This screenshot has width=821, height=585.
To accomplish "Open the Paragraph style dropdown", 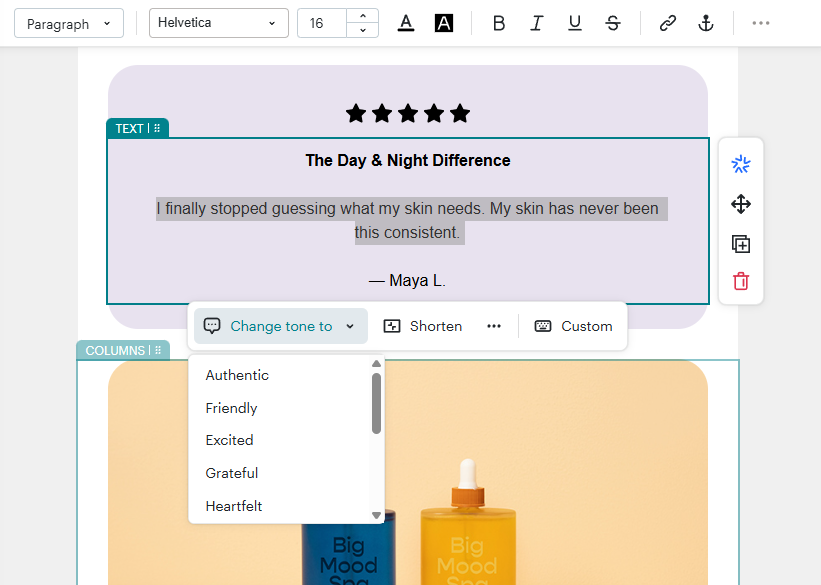I will tap(68, 22).
